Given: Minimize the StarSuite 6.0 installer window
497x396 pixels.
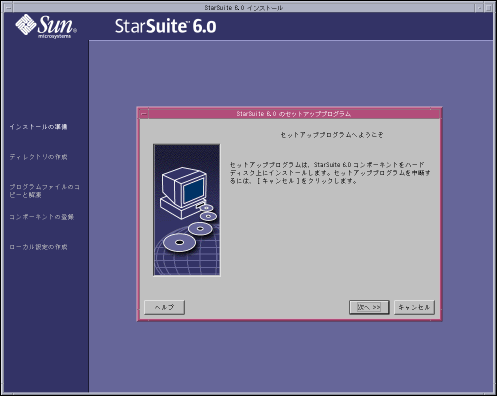Looking at the screenshot, I should click(x=479, y=8).
